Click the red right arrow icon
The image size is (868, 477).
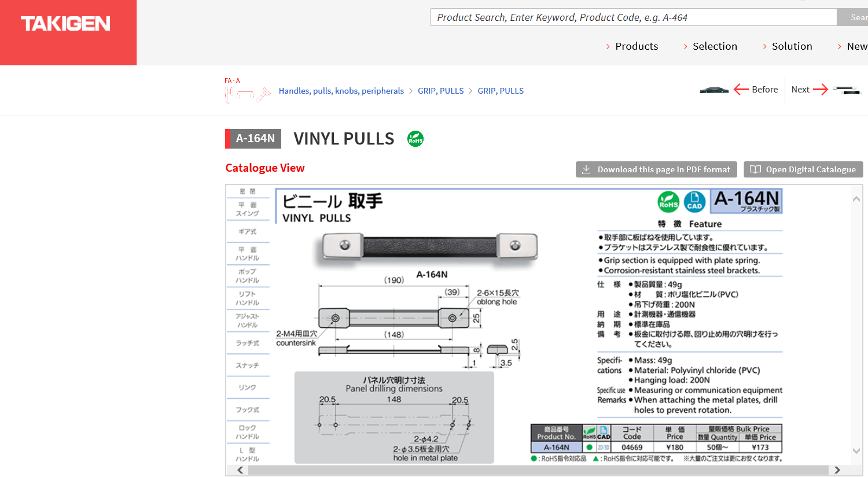click(821, 89)
